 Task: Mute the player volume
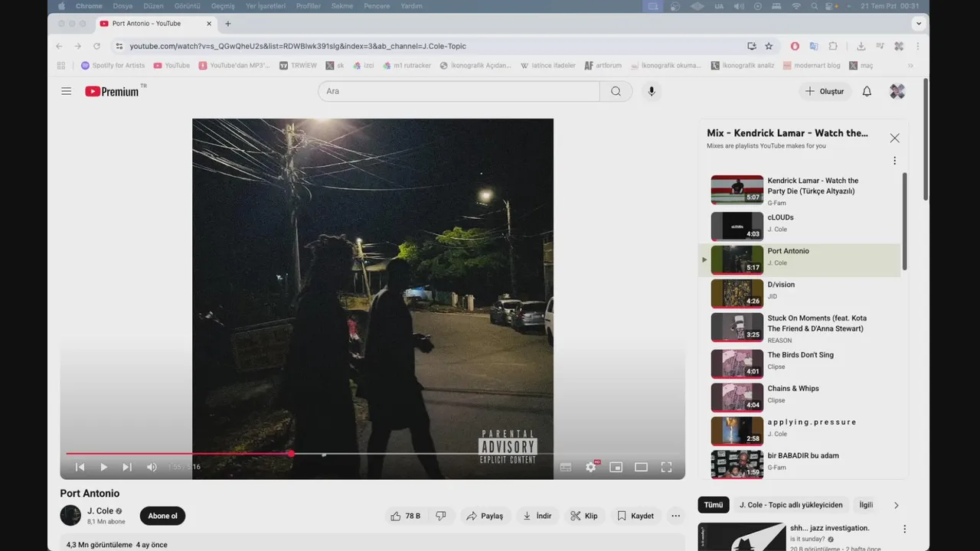pos(152,467)
